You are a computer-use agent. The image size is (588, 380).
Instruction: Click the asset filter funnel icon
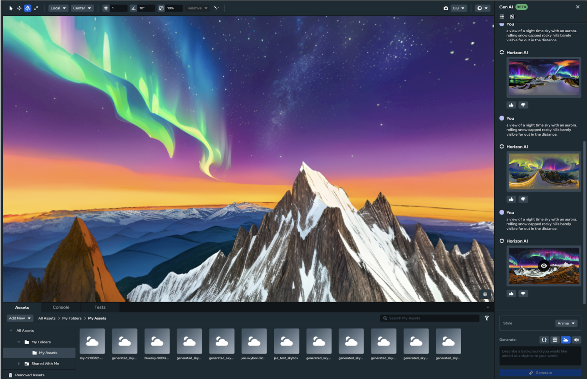487,318
